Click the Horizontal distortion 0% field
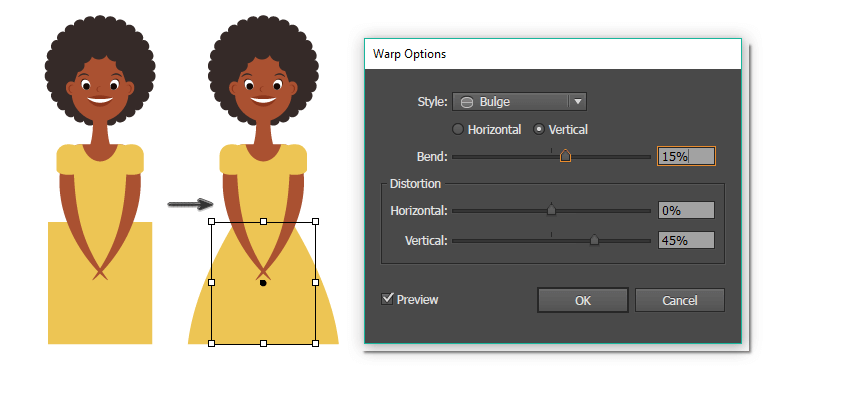 [x=686, y=210]
